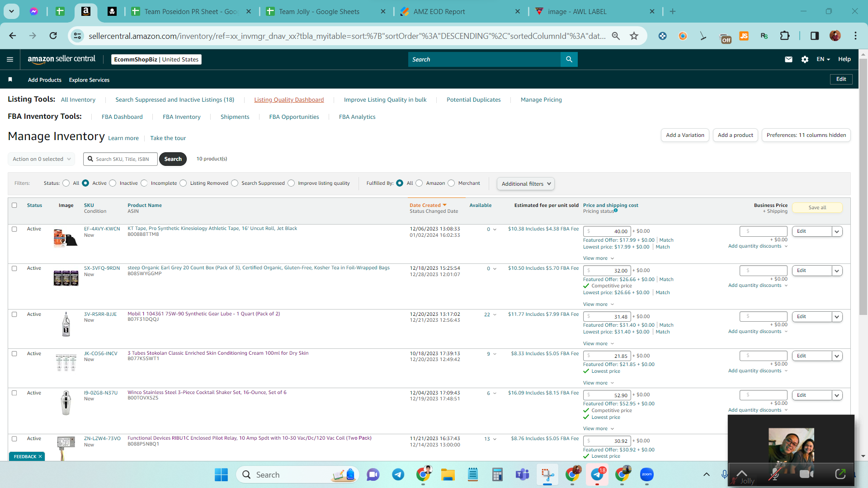
Task: Check the KT Tape product row checkbox
Action: click(14, 229)
